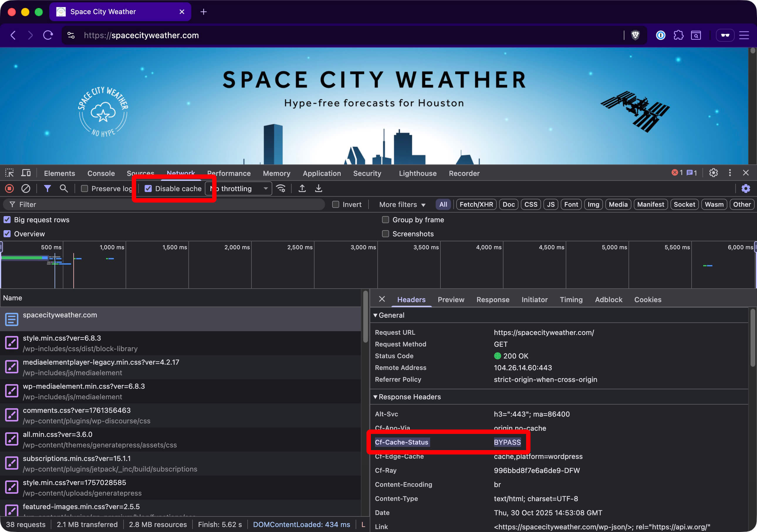Uncheck Big request rows checkbox
The height and width of the screenshot is (532, 757).
[7, 220]
